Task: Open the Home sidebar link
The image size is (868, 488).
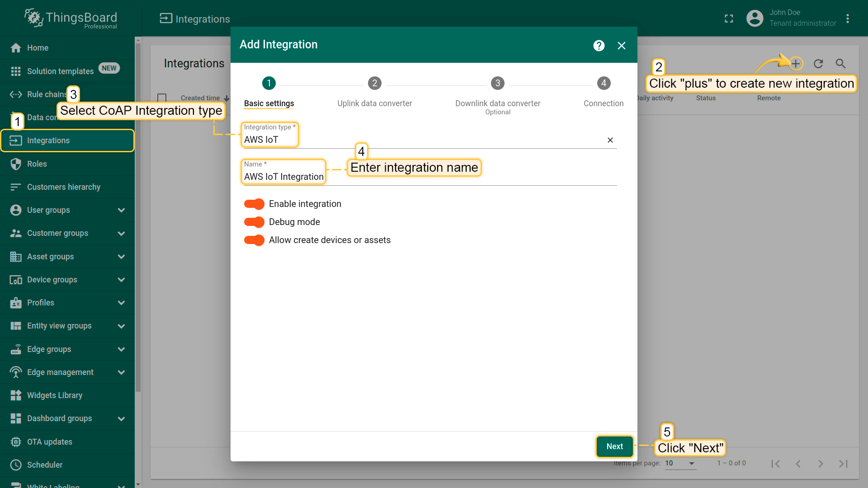Action: tap(38, 48)
